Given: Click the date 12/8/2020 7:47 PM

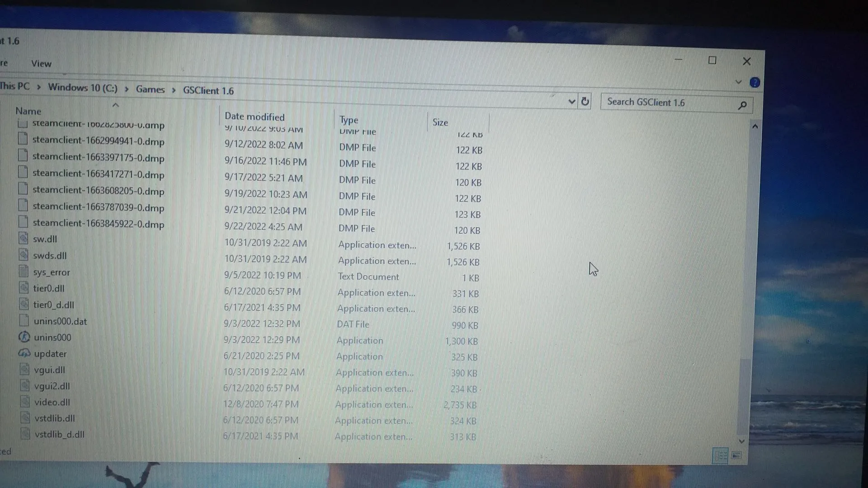Looking at the screenshot, I should click(x=261, y=404).
